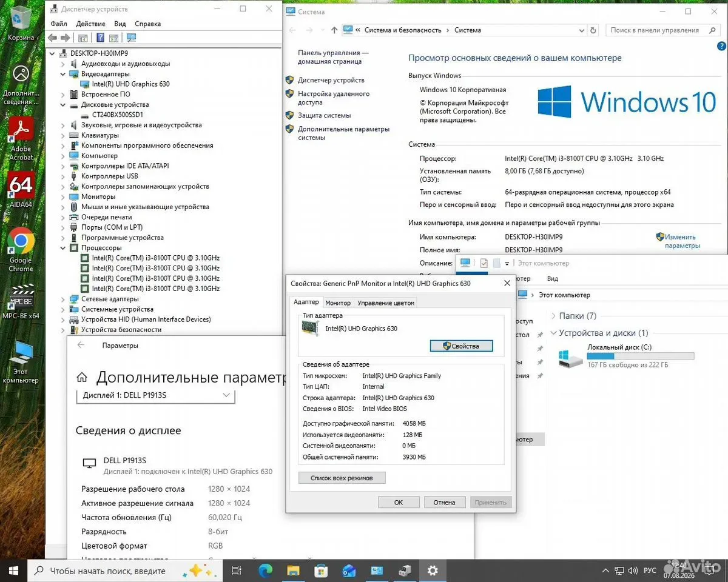Open Task View on the taskbar
The image size is (728, 582).
(237, 570)
